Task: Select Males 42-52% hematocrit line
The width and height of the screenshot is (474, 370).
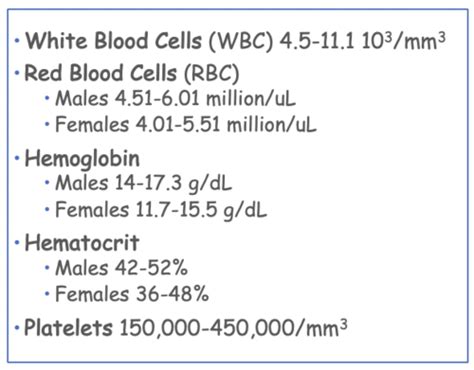Action: tap(121, 268)
